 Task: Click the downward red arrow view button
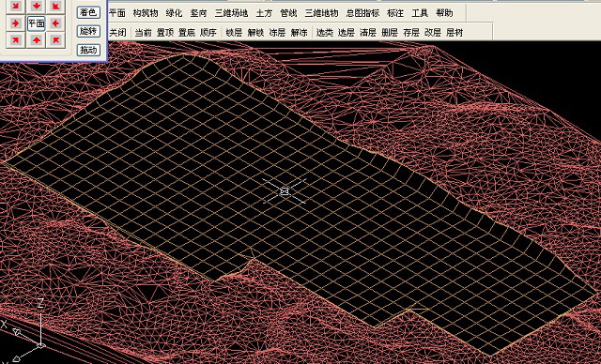pos(37,6)
